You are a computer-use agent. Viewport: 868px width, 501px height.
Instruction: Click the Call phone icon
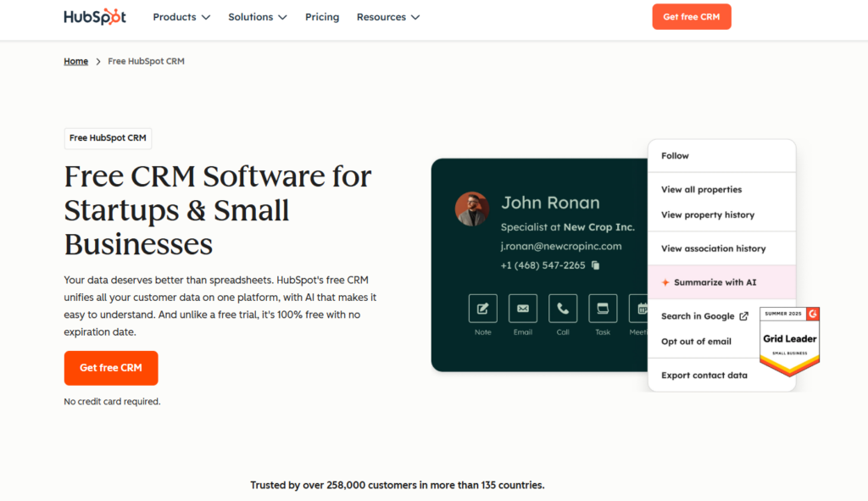[x=563, y=309]
